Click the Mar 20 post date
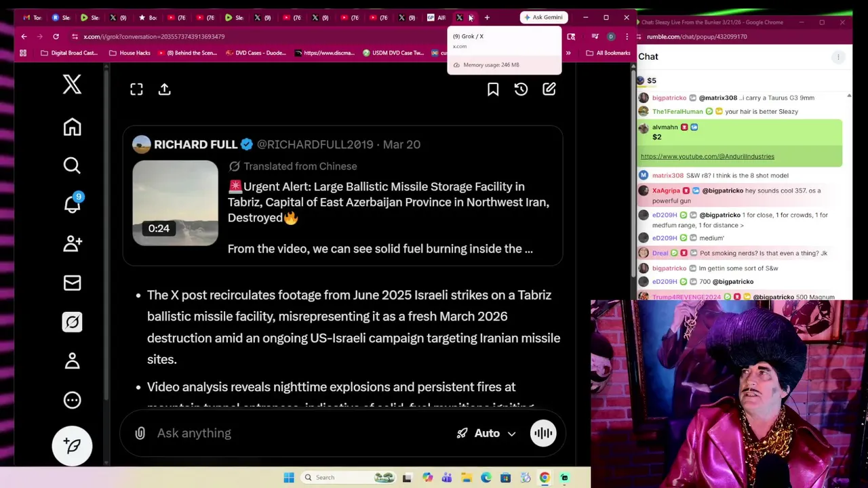 point(401,144)
